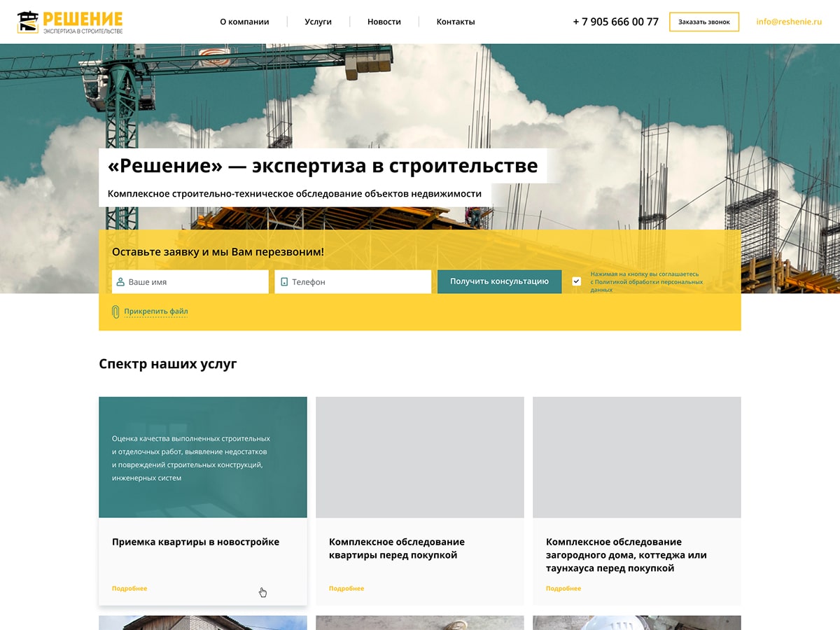Open the О компании menu item
This screenshot has width=840, height=630.
[x=244, y=22]
